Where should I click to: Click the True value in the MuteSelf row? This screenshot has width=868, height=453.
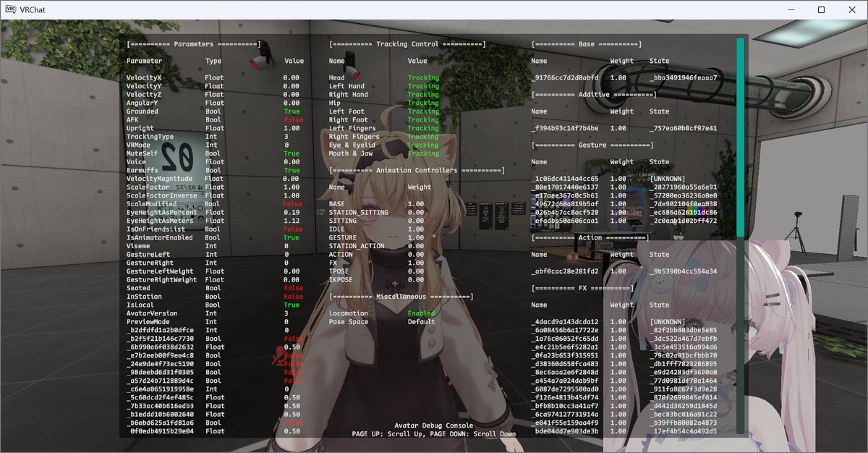pos(292,153)
